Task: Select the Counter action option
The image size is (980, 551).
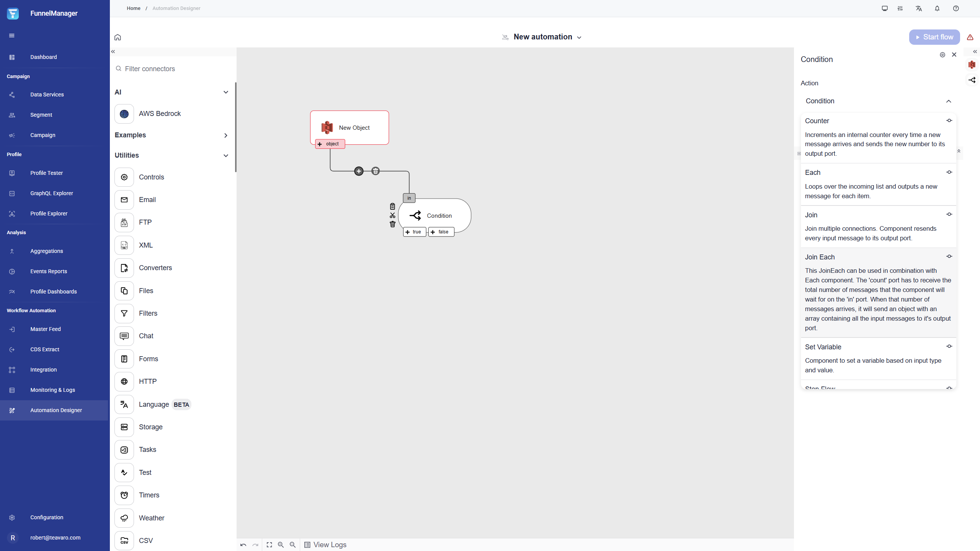Action: (x=879, y=138)
